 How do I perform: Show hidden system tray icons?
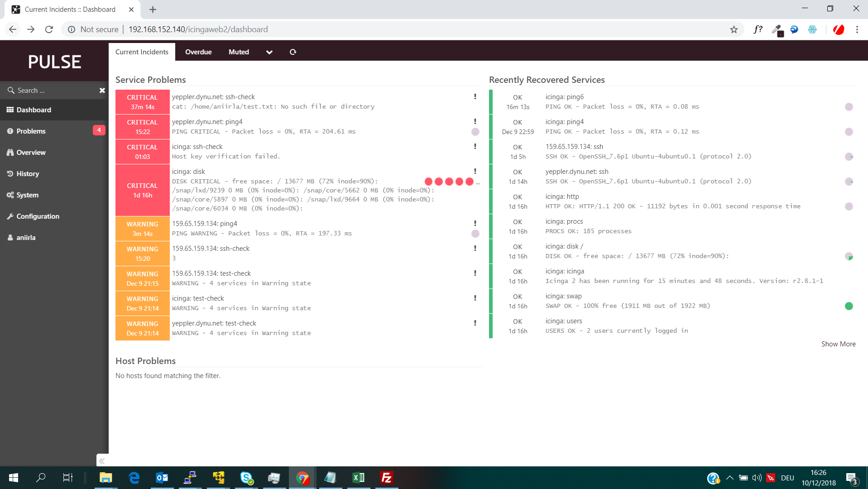click(729, 478)
